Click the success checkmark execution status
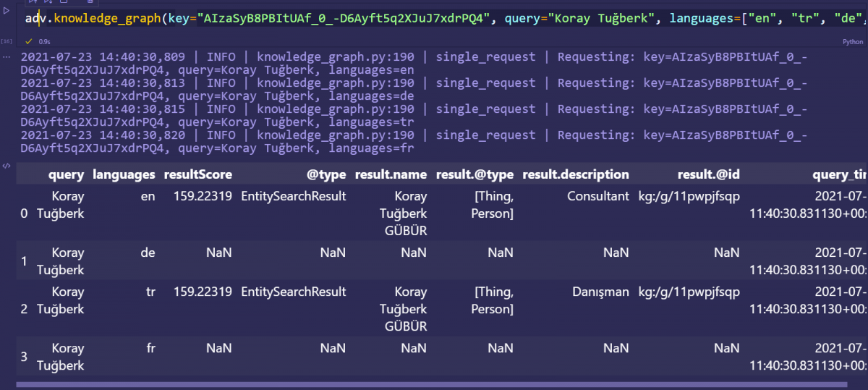This screenshot has height=390, width=868. tap(30, 42)
